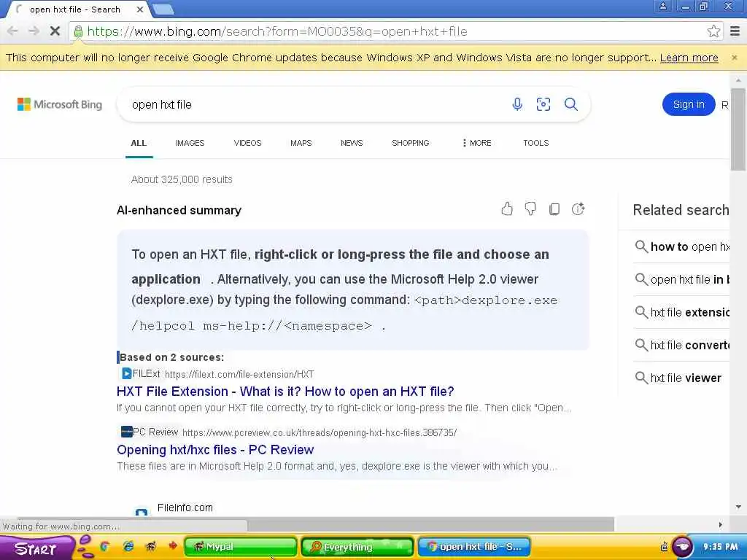Image resolution: width=747 pixels, height=560 pixels.
Task: Select related search open hxt file in
Action: tap(682, 279)
